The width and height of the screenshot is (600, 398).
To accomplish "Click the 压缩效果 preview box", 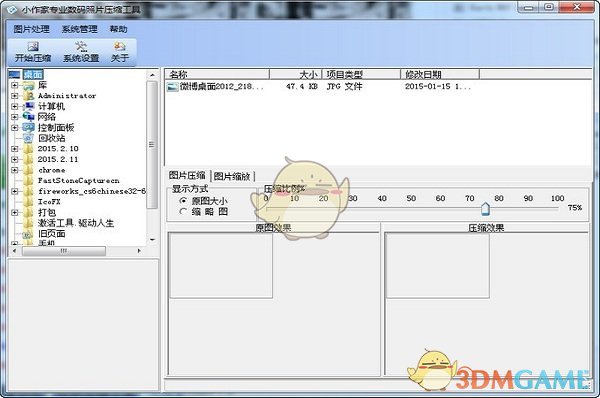I will click(437, 266).
